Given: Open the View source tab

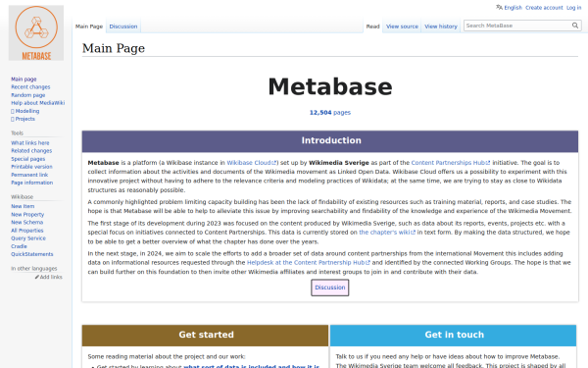Looking at the screenshot, I should (402, 26).
